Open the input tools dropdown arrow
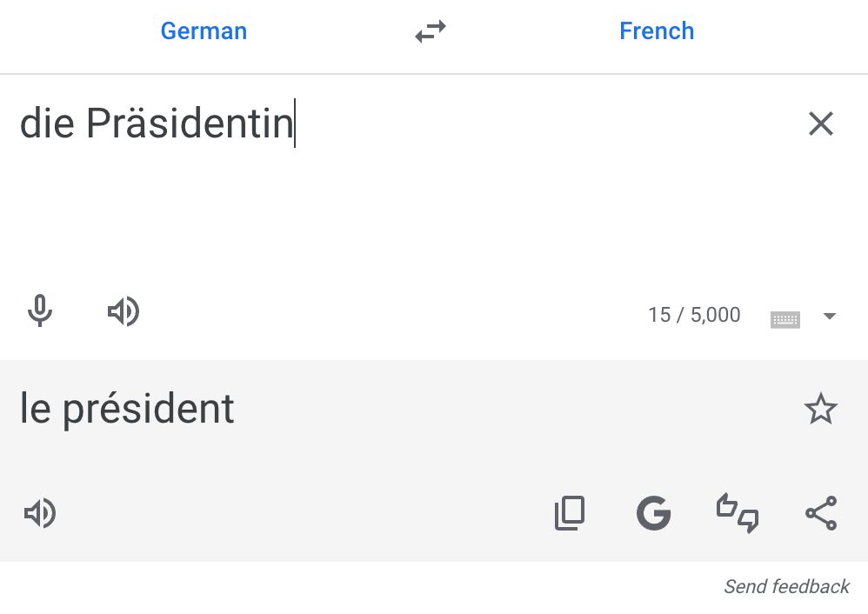 click(829, 317)
